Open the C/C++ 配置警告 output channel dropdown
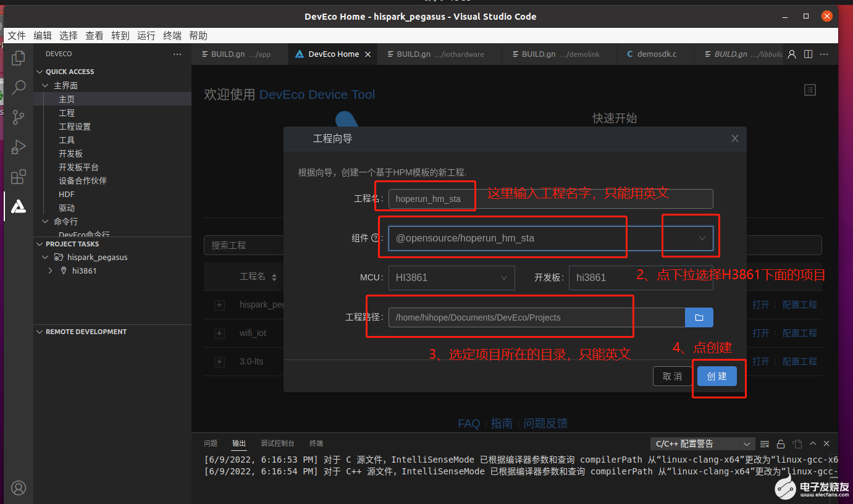Viewport: 853px width, 504px height. tap(703, 443)
